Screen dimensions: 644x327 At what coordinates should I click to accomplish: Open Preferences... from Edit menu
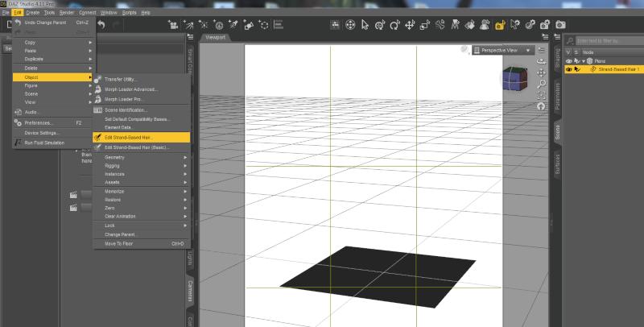(54, 123)
